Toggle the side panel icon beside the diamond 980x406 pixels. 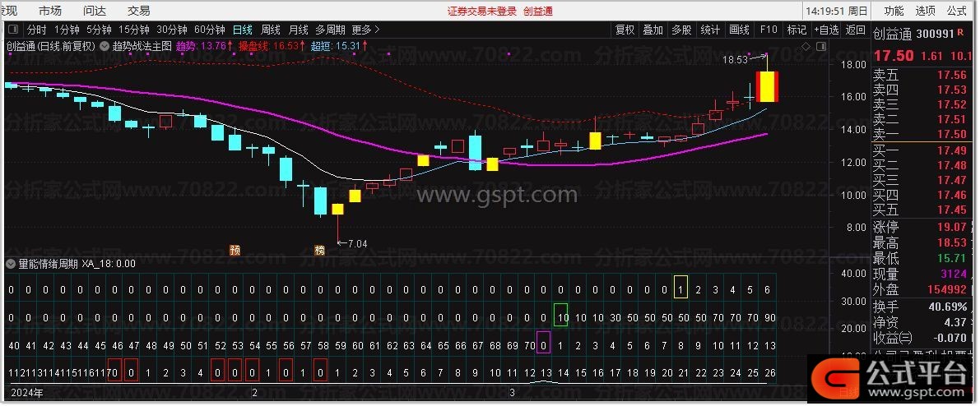coord(822,46)
